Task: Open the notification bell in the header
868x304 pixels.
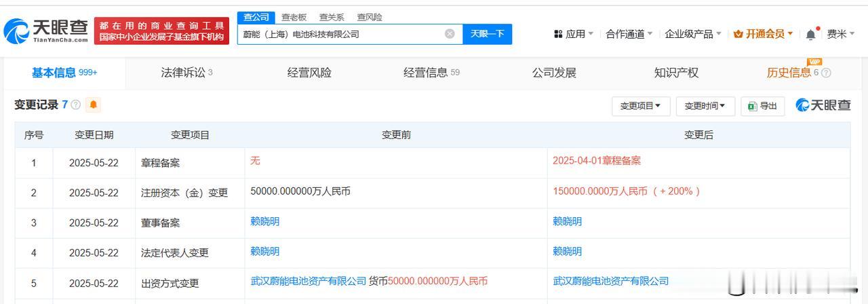Action: pyautogui.click(x=810, y=34)
